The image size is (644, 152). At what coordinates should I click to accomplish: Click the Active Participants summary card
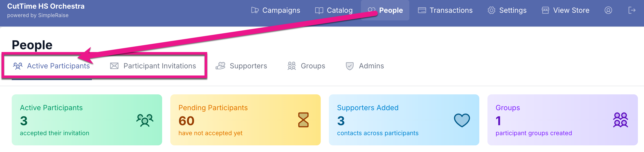(87, 120)
